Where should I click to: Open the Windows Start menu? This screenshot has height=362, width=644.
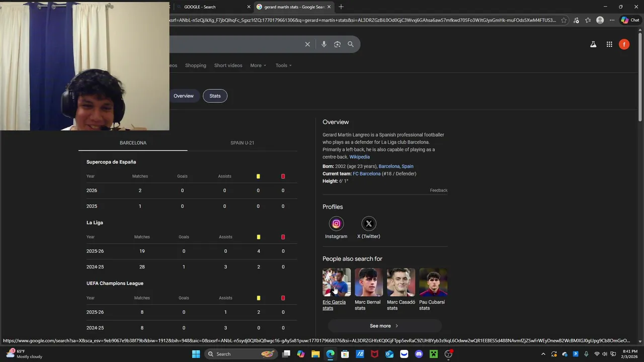pyautogui.click(x=196, y=354)
